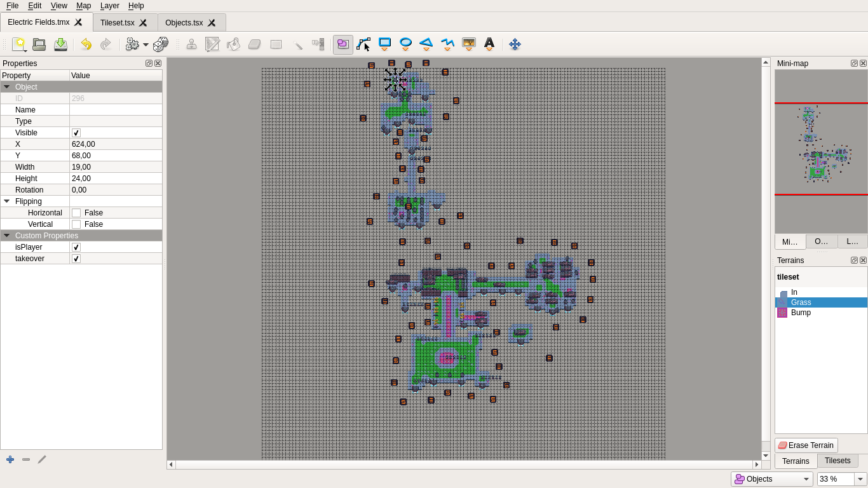This screenshot has height=488, width=868.
Task: Select the Select Objects tool
Action: click(x=343, y=44)
